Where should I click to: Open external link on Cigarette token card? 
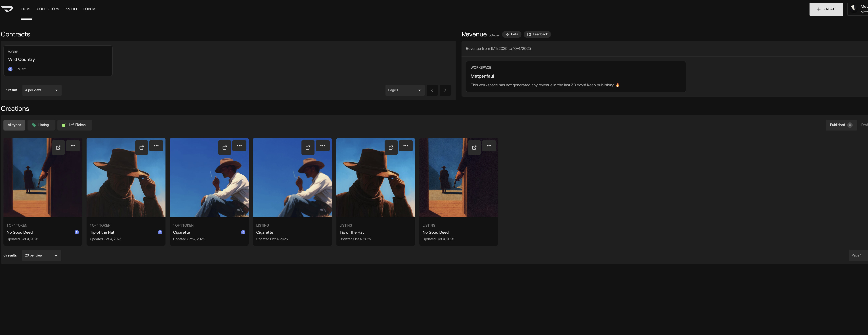coord(224,147)
